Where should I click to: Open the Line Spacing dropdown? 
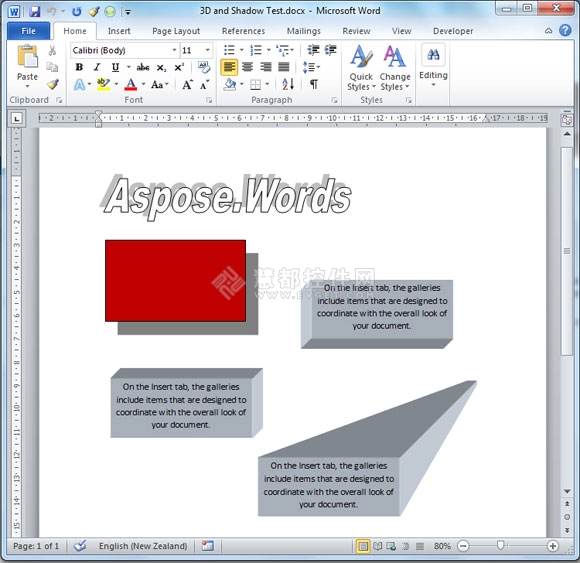(x=311, y=67)
